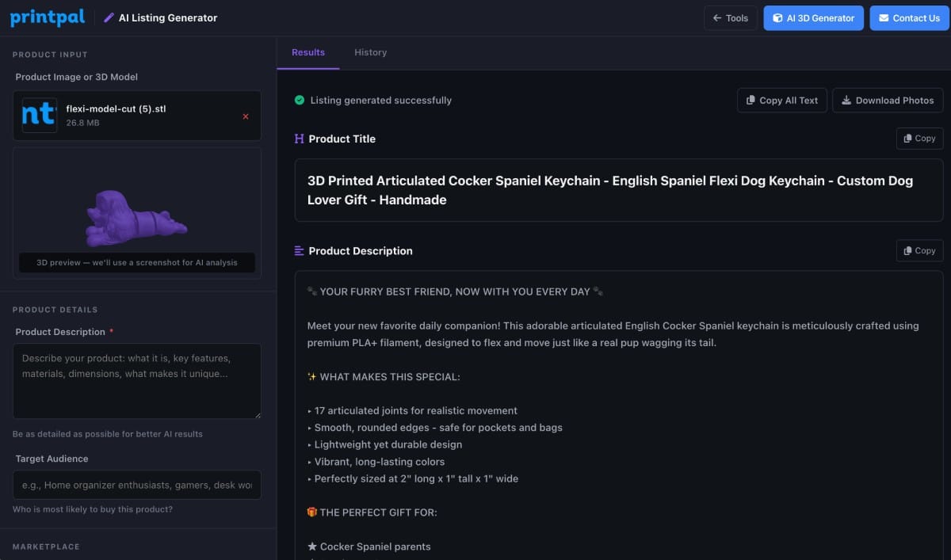Go back to Tools
This screenshot has height=560, width=951.
730,18
